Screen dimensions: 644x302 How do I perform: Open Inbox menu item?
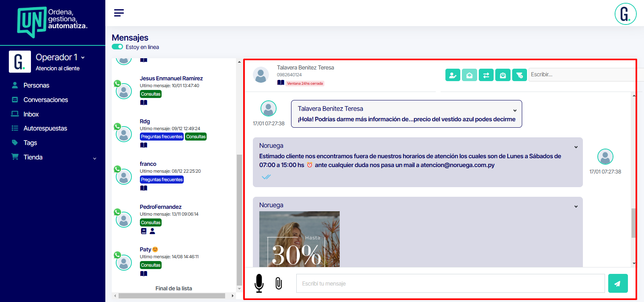(x=31, y=114)
